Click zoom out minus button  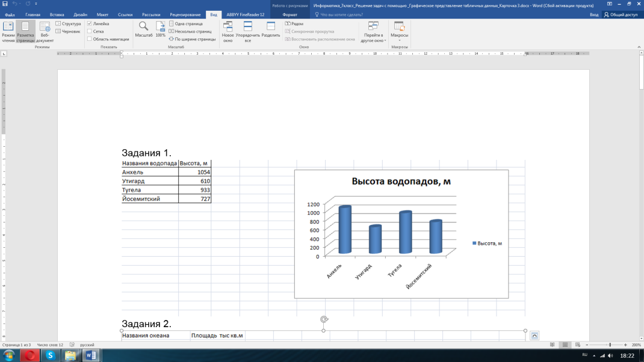coord(587,345)
